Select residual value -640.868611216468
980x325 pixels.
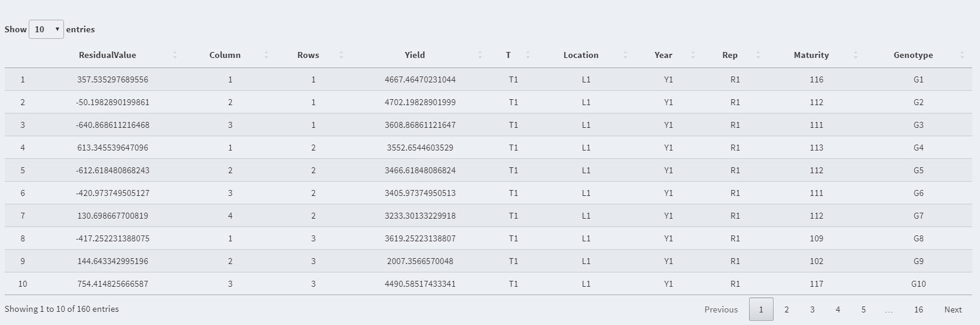112,125
